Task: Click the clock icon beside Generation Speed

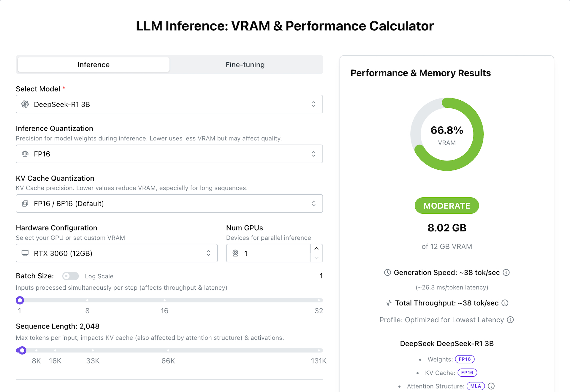Action: (x=387, y=272)
